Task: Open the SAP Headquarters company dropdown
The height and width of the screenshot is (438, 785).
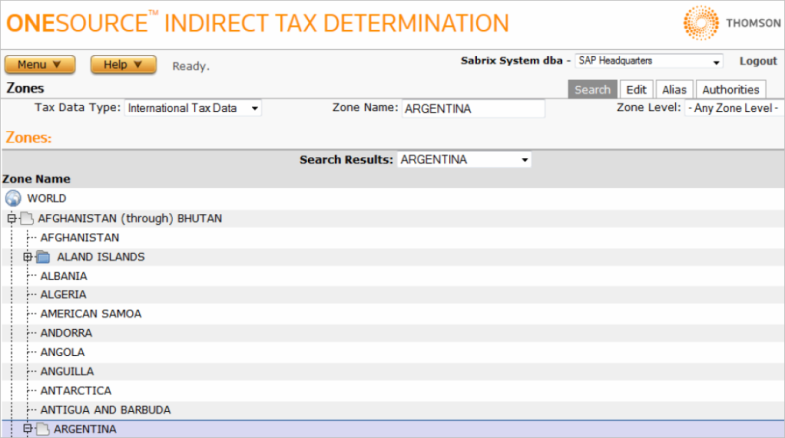Action: [649, 61]
